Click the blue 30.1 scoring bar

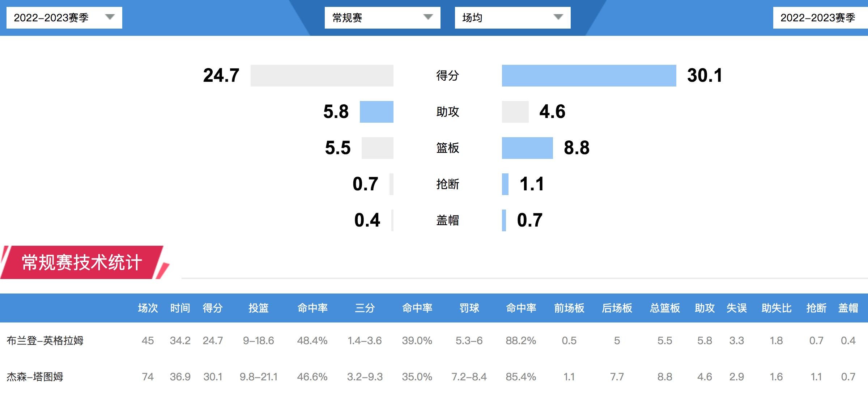589,76
